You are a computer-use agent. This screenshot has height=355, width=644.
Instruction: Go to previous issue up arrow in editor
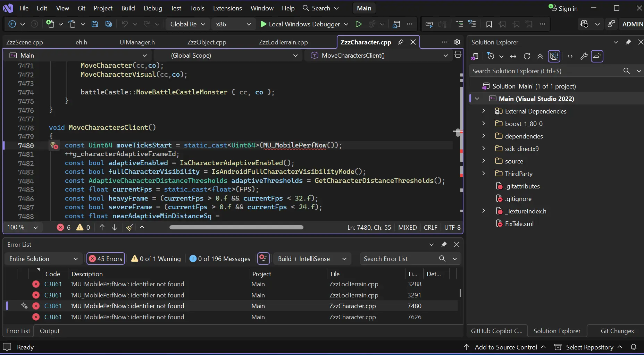pos(102,227)
